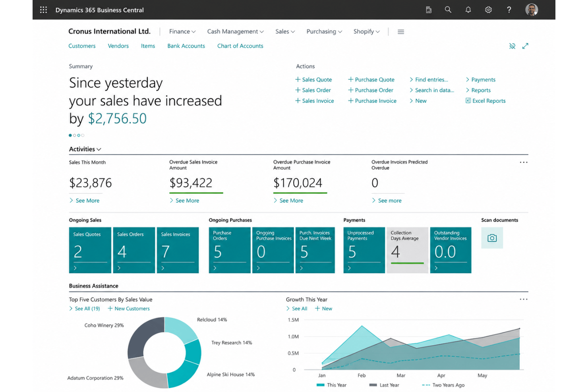Go to Vendors
588x392 pixels.
pyautogui.click(x=118, y=46)
